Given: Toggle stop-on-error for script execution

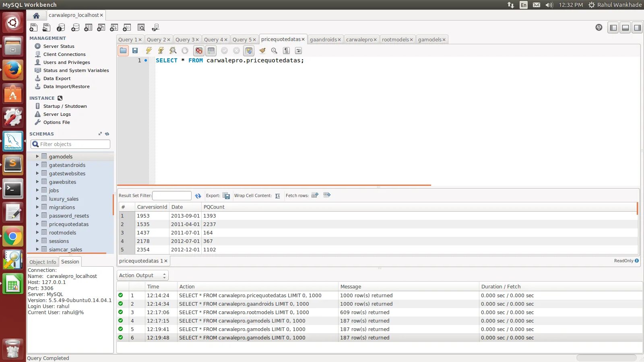Looking at the screenshot, I should click(x=199, y=51).
